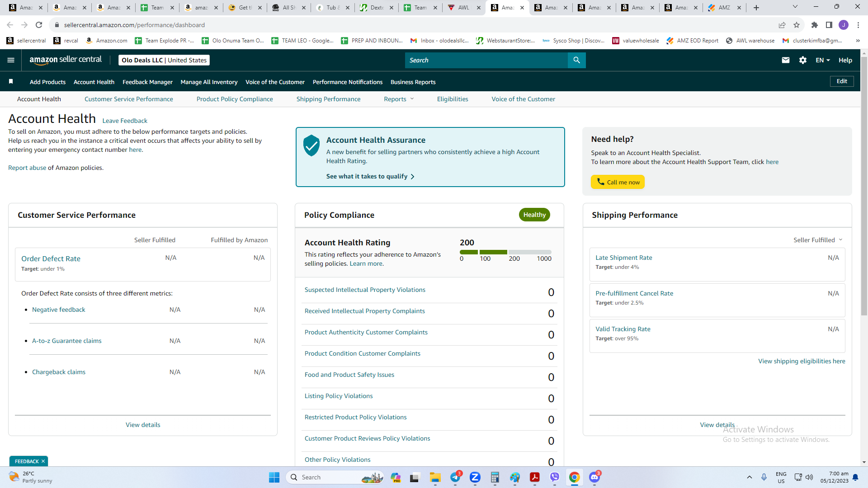Open the Late Shipment Rate link

pos(623,258)
